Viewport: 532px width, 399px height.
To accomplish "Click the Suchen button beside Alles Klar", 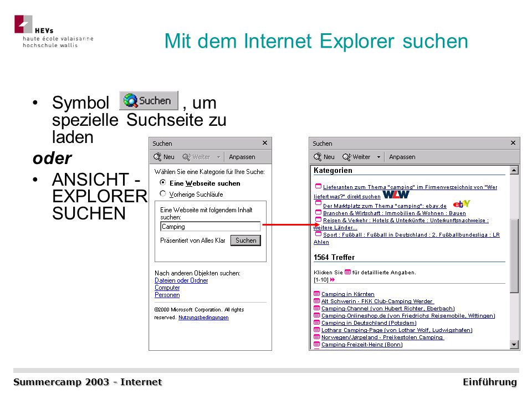I will tap(245, 240).
